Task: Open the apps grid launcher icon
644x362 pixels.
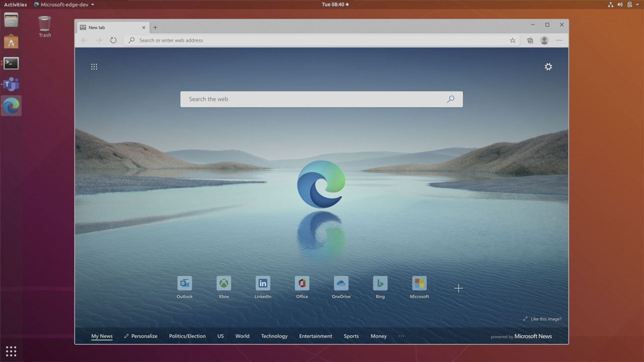Action: tap(94, 67)
